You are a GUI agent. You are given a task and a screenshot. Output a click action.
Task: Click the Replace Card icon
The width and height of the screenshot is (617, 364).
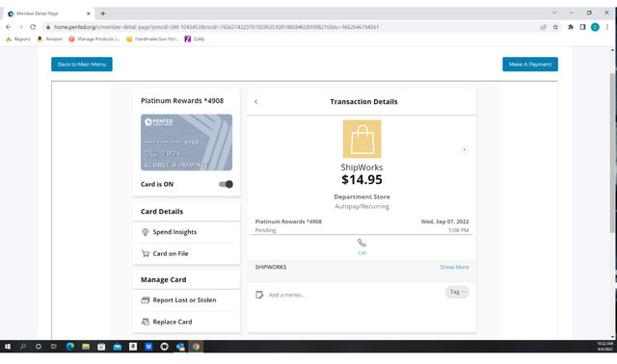coord(146,322)
